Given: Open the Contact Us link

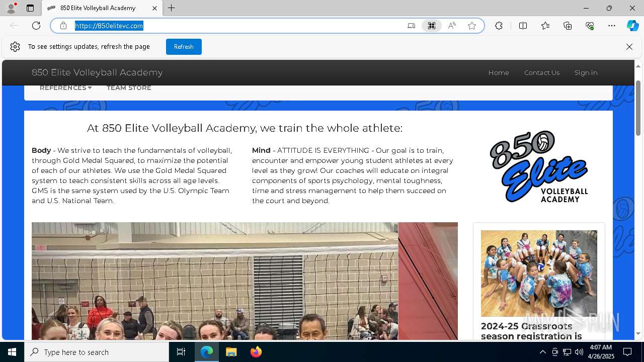Looking at the screenshot, I should 542,72.
